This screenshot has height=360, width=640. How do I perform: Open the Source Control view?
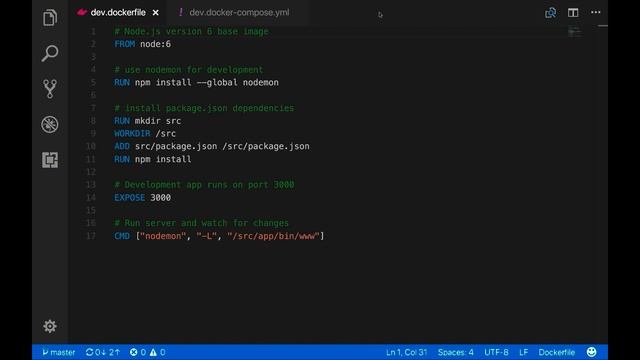point(50,89)
